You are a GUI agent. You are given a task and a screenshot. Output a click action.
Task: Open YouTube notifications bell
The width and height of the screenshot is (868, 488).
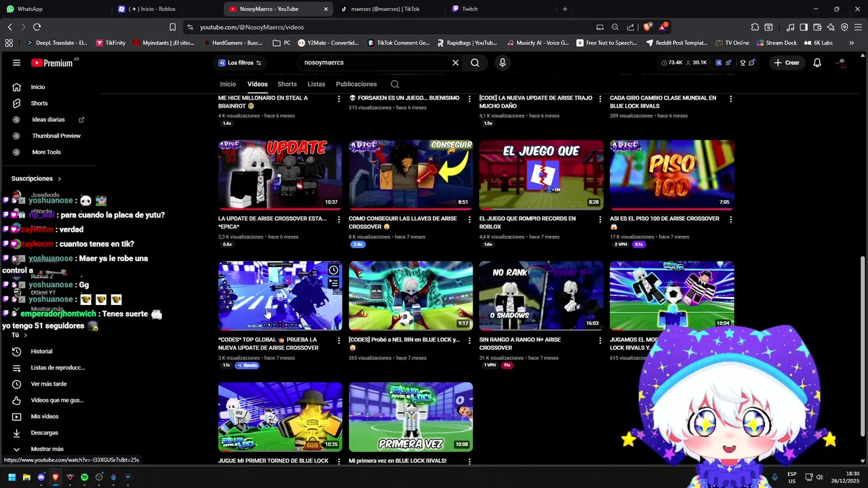(817, 62)
